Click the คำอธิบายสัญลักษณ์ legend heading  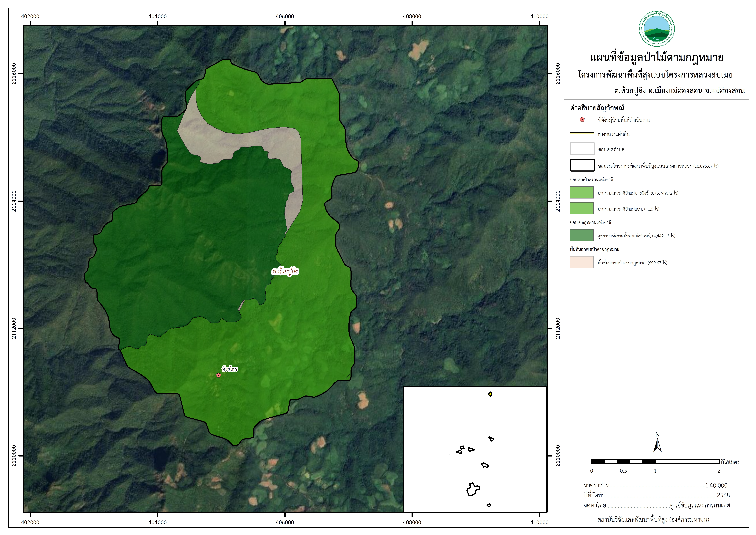pos(597,108)
